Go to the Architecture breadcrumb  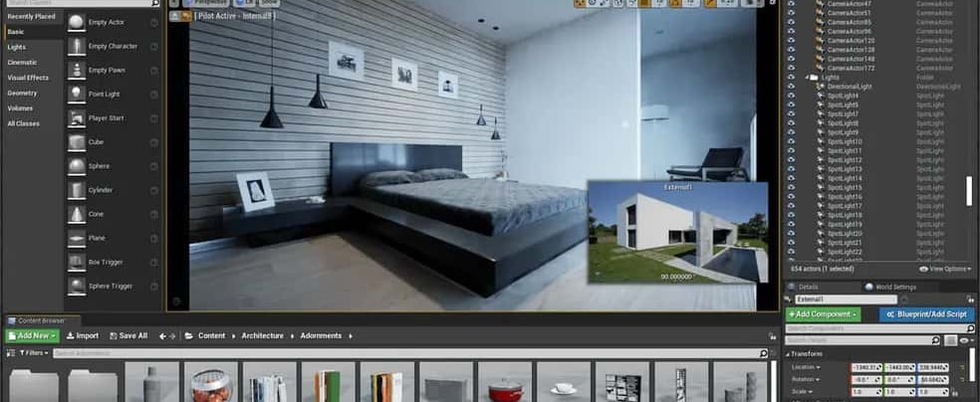pyautogui.click(x=263, y=336)
